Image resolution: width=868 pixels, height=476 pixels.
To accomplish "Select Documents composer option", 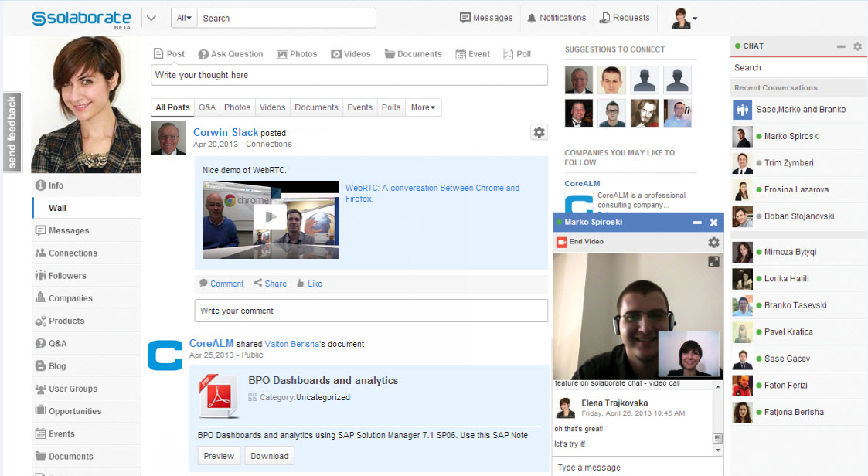I will [x=413, y=53].
